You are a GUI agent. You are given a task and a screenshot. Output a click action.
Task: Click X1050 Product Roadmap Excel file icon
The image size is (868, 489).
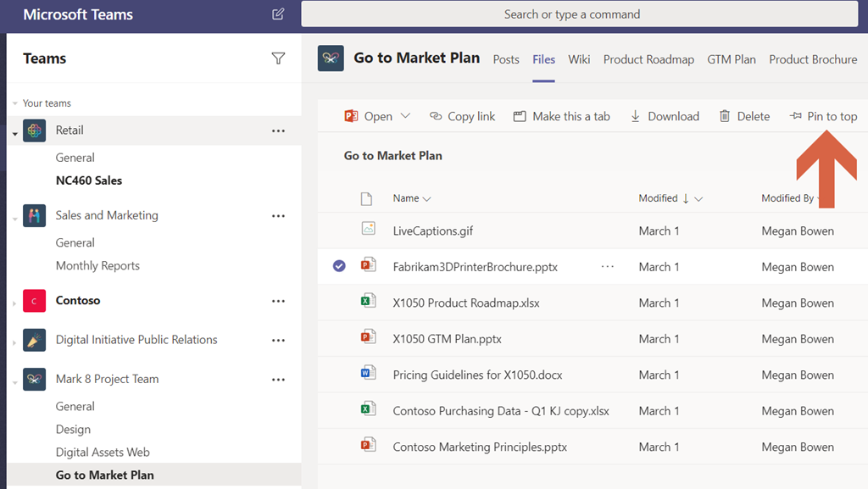[369, 300]
